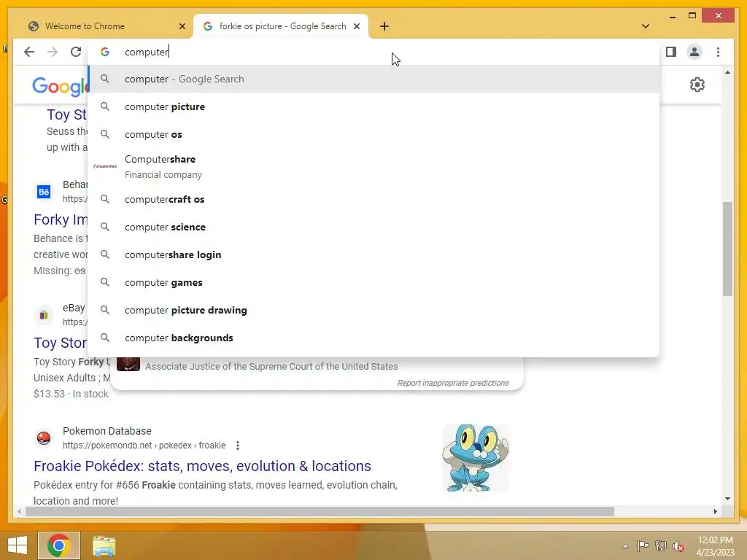Click network tray icon
The image size is (747, 560).
[x=661, y=545]
